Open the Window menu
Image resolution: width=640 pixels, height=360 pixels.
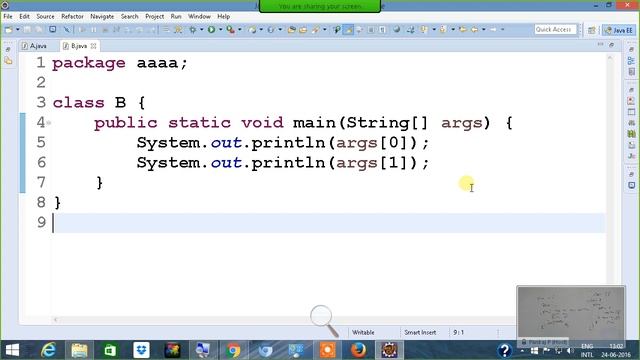coord(199,16)
